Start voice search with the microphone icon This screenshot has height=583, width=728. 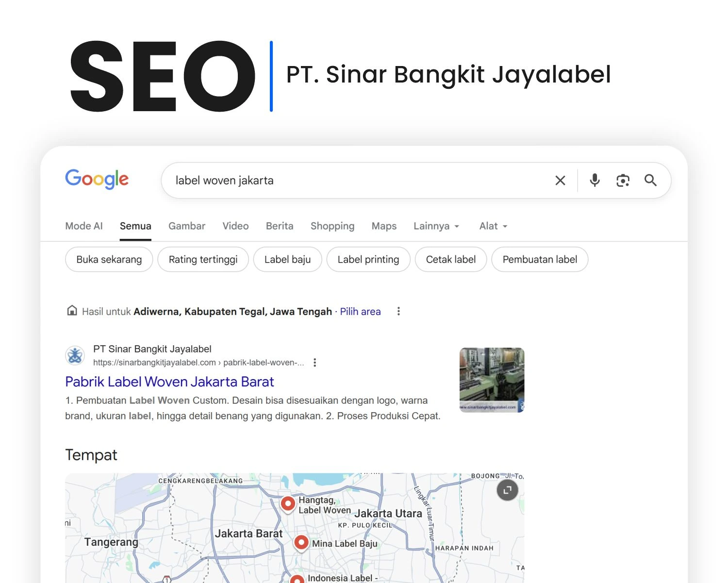tap(595, 181)
